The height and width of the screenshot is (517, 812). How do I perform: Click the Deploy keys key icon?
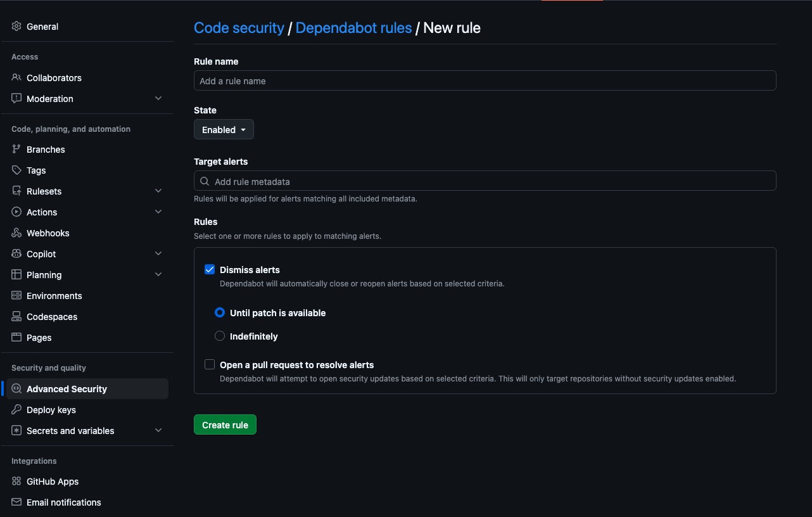click(16, 410)
